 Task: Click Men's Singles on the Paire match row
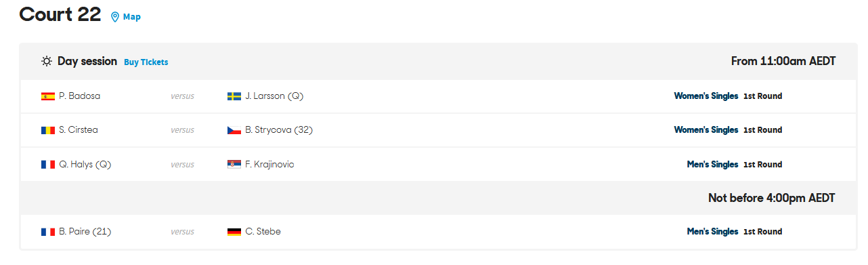click(x=712, y=232)
